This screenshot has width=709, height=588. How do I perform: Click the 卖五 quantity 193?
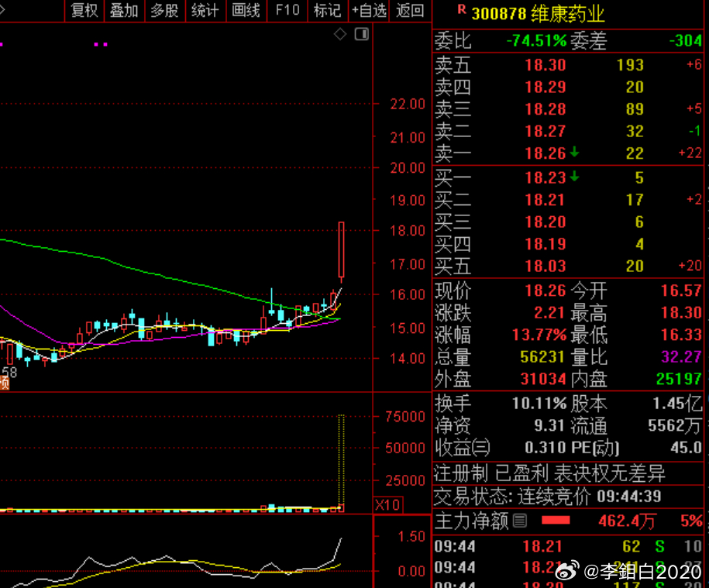(630, 65)
